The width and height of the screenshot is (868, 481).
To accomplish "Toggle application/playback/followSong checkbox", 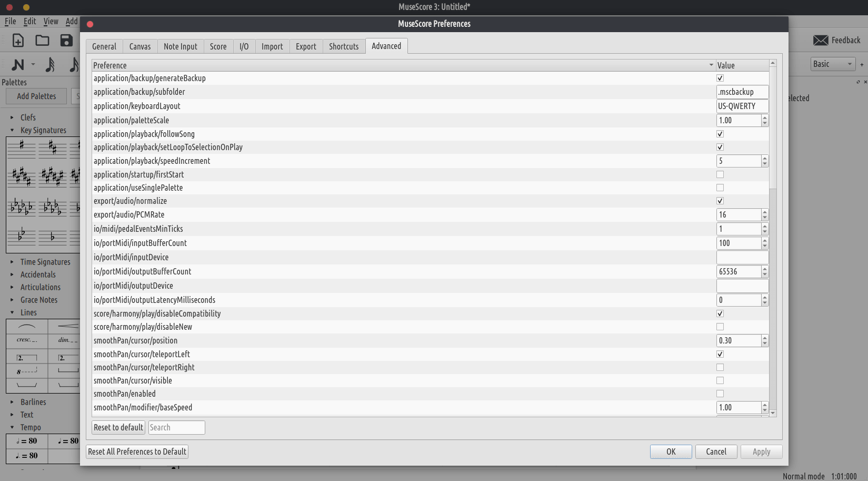I will click(x=720, y=134).
